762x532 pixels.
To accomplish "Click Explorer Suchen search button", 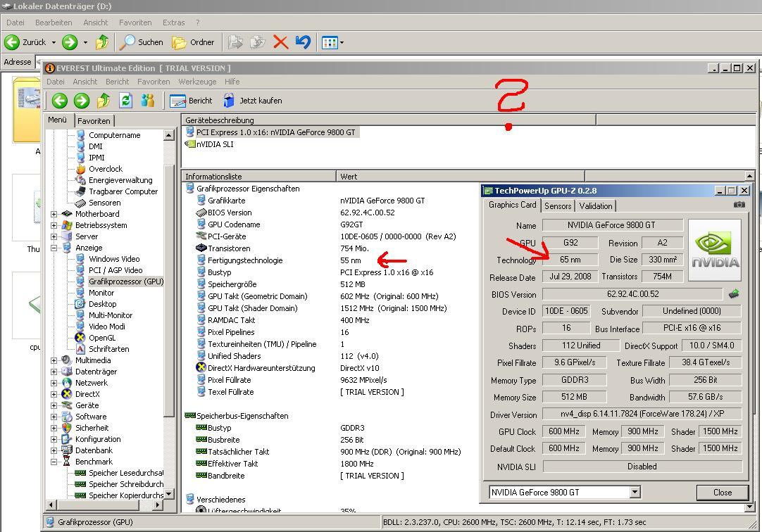I will pyautogui.click(x=142, y=42).
